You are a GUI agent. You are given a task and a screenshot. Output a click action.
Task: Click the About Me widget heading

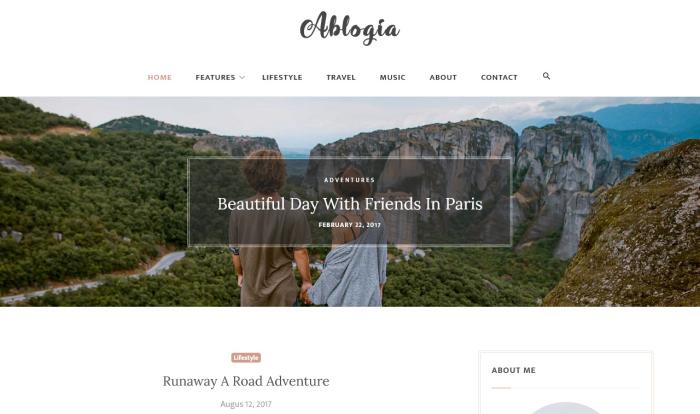point(513,370)
